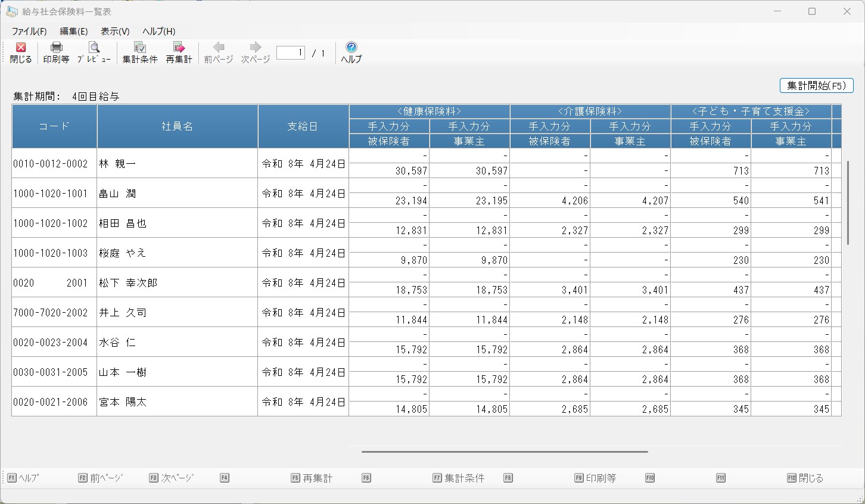This screenshot has width=865, height=504.
Task: Click the page number input field
Action: coord(291,53)
